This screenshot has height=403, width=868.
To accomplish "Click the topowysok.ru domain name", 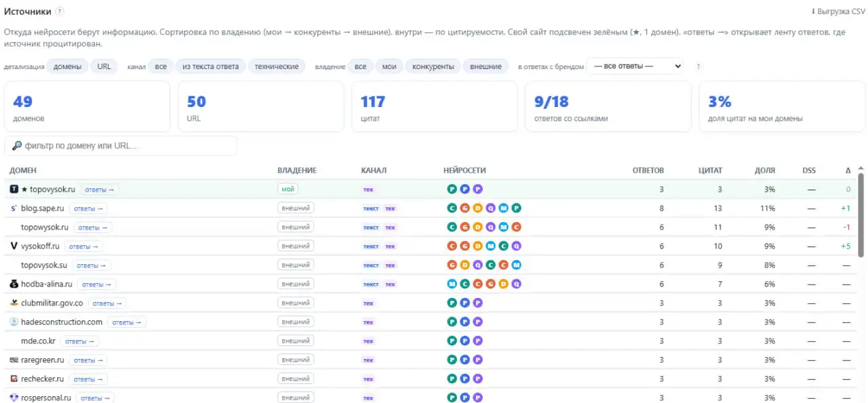I will (x=45, y=228).
